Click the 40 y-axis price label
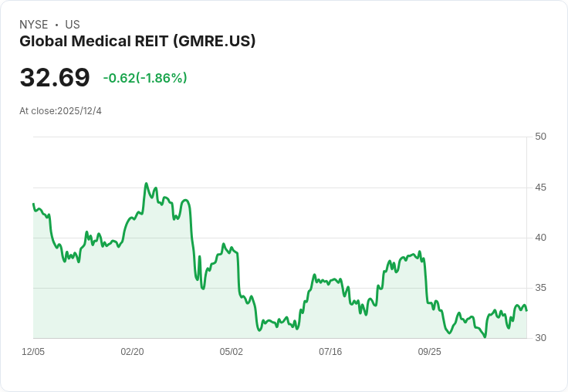568x392 pixels. pyautogui.click(x=540, y=238)
